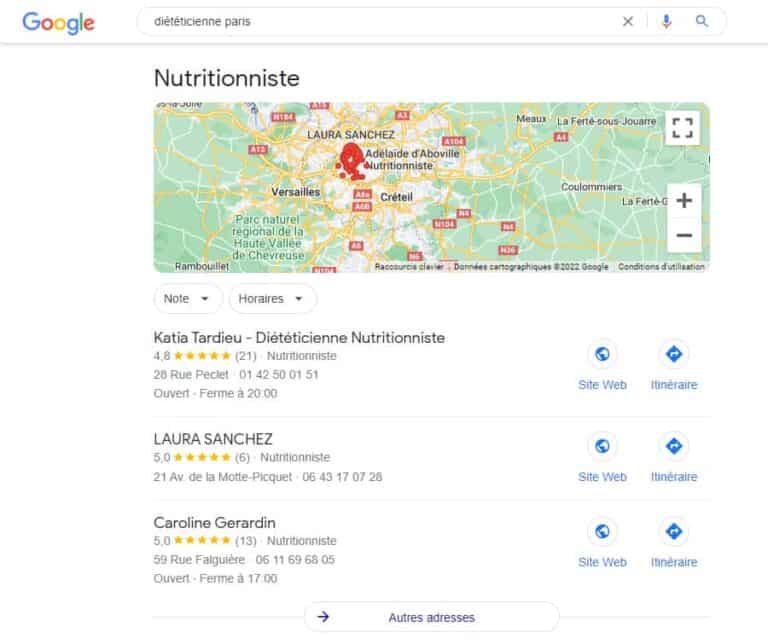
Task: Open LAURA SANCHEZ's Site Web globe icon
Action: pyautogui.click(x=602, y=446)
